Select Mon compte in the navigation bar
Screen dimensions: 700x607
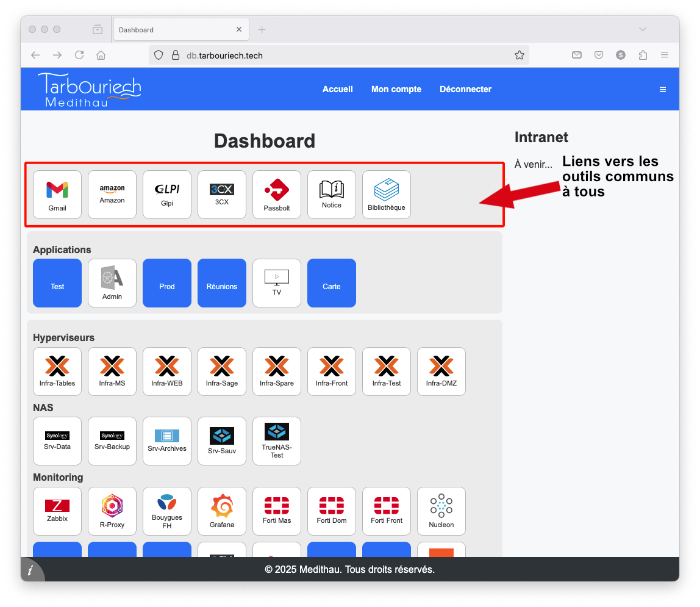click(396, 89)
